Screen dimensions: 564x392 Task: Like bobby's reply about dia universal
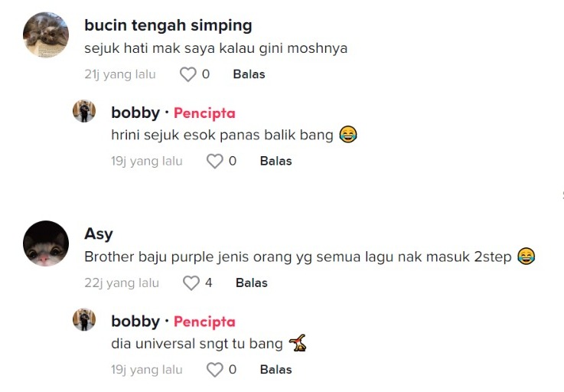coord(215,370)
